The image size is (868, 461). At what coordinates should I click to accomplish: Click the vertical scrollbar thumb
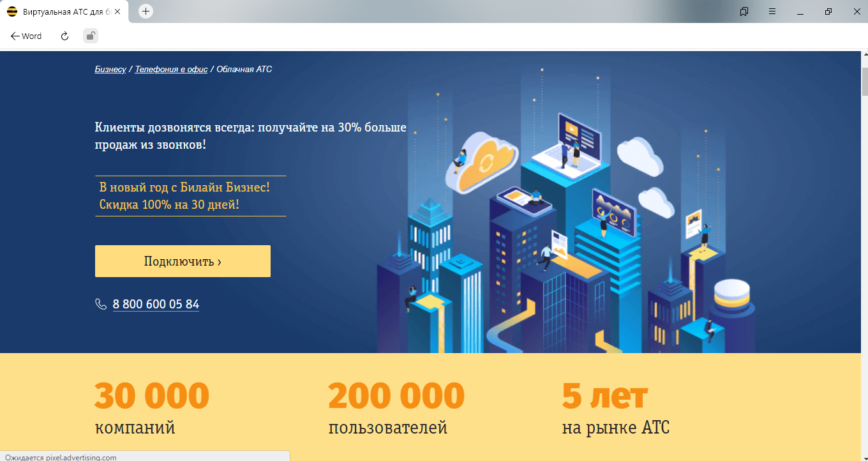coord(865,81)
